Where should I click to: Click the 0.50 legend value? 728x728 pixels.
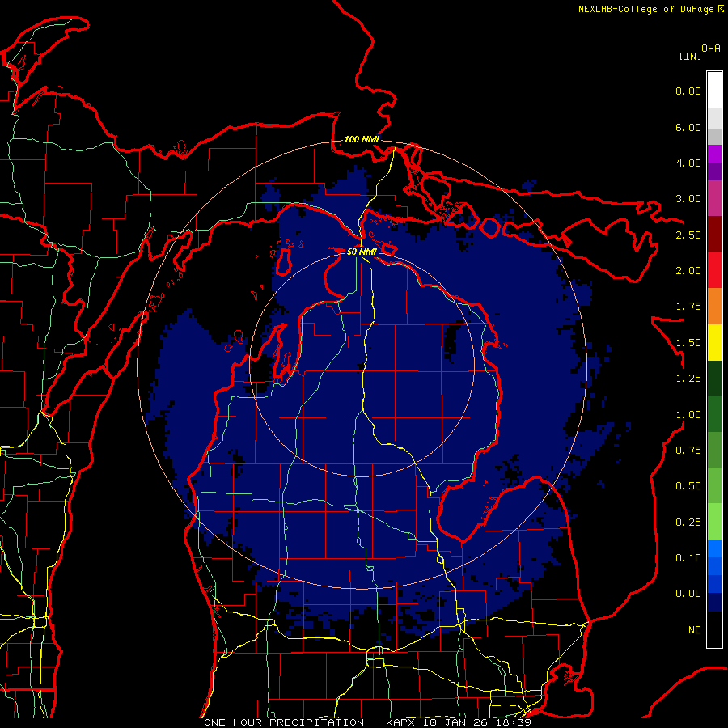688,486
